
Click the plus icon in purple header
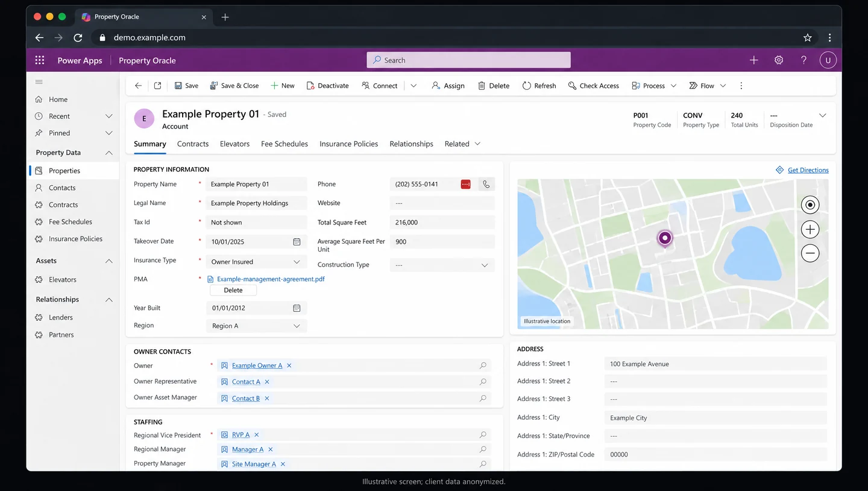pyautogui.click(x=753, y=60)
